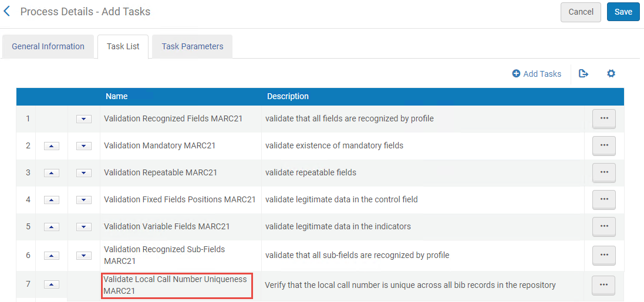
Task: Click Add Tasks link
Action: (x=537, y=74)
